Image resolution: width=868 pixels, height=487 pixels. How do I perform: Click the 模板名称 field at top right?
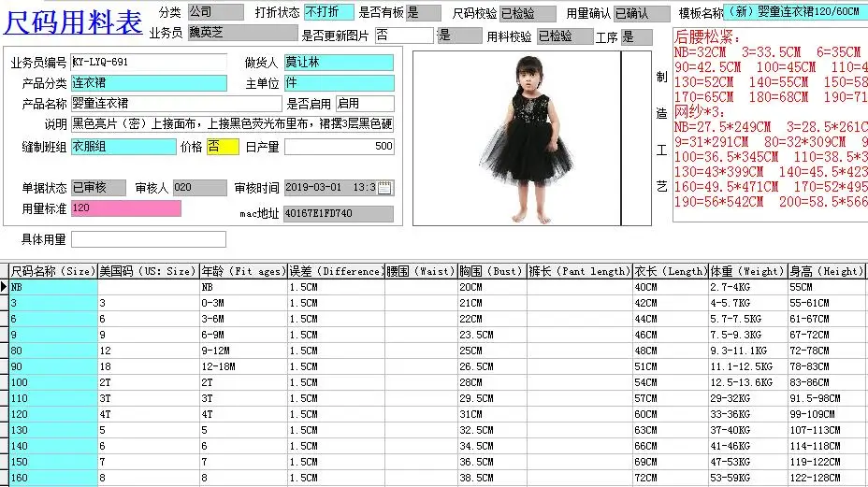795,11
